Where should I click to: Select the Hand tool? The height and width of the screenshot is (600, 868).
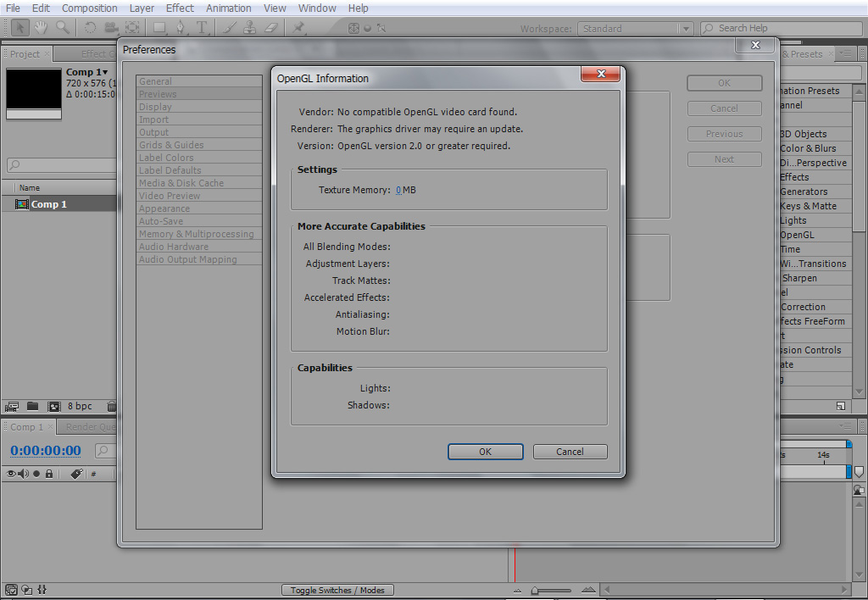(x=41, y=28)
